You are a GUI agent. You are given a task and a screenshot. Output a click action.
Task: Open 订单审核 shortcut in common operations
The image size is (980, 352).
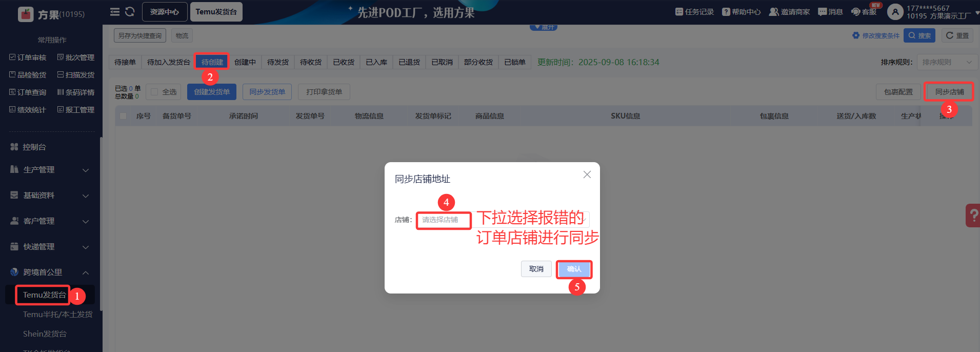[28, 57]
